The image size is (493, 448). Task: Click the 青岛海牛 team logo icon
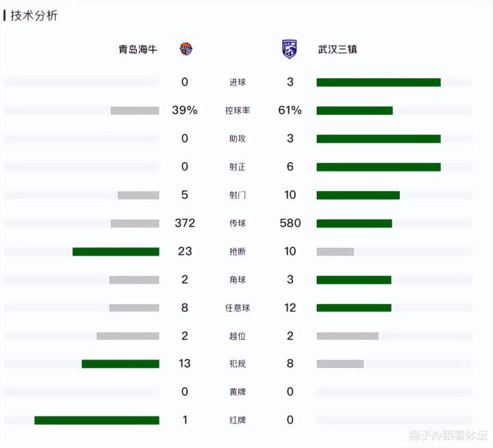point(186,49)
